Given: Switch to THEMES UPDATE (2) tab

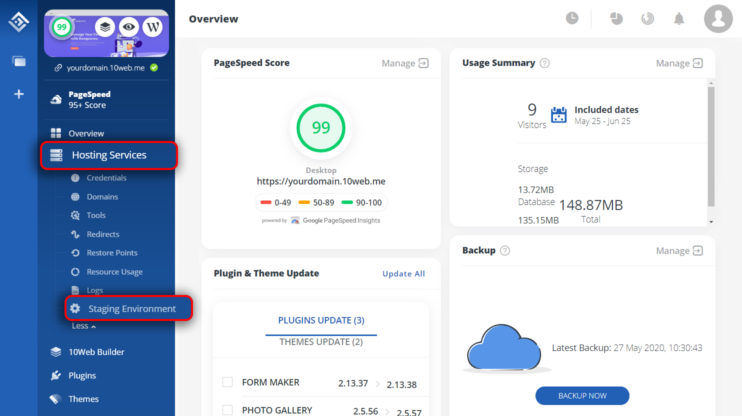Looking at the screenshot, I should point(321,342).
